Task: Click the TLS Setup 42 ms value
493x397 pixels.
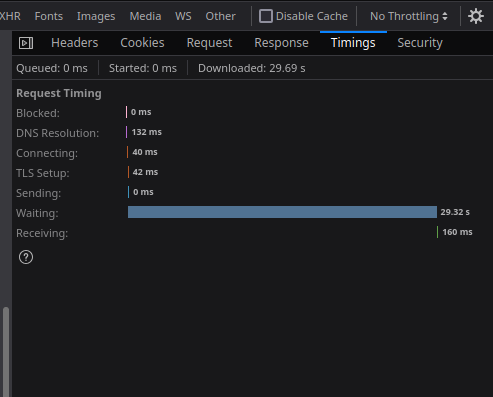Action: pyautogui.click(x=145, y=172)
